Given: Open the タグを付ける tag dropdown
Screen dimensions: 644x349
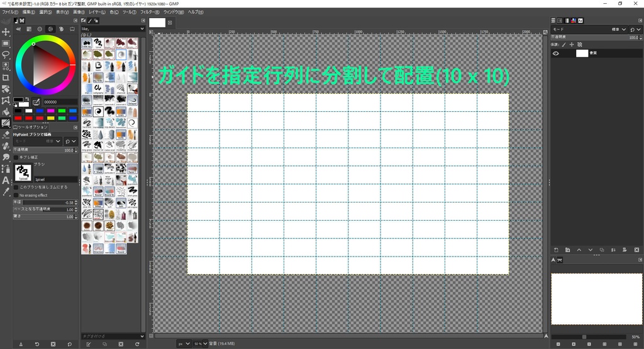Looking at the screenshot, I should [142, 336].
